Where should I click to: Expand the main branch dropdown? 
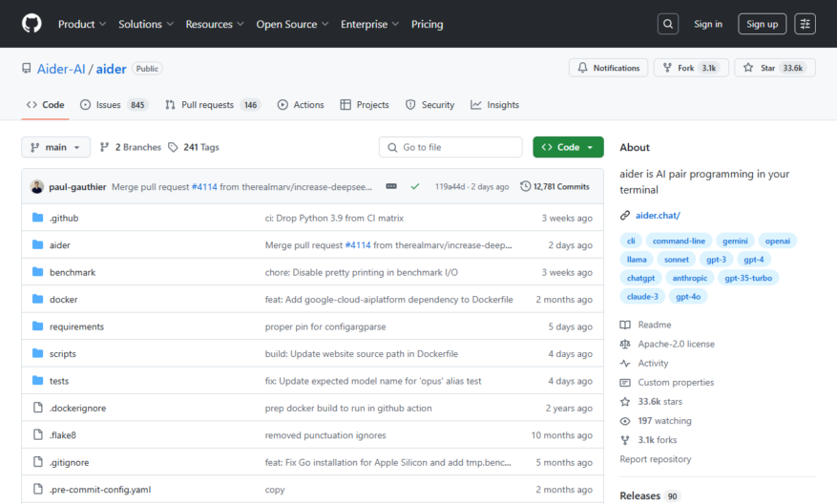(55, 147)
